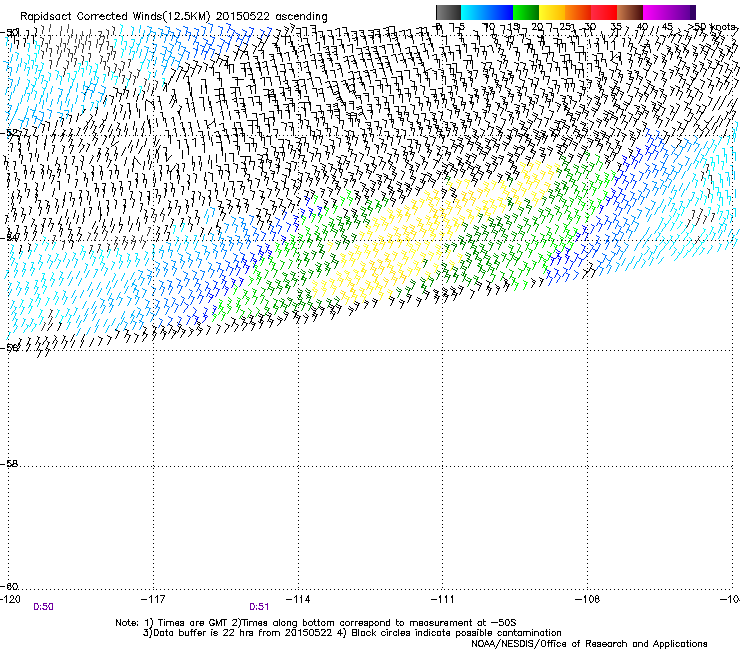Click the gray 0-5 knots legend swatch
This screenshot has width=740, height=650.
coord(448,12)
